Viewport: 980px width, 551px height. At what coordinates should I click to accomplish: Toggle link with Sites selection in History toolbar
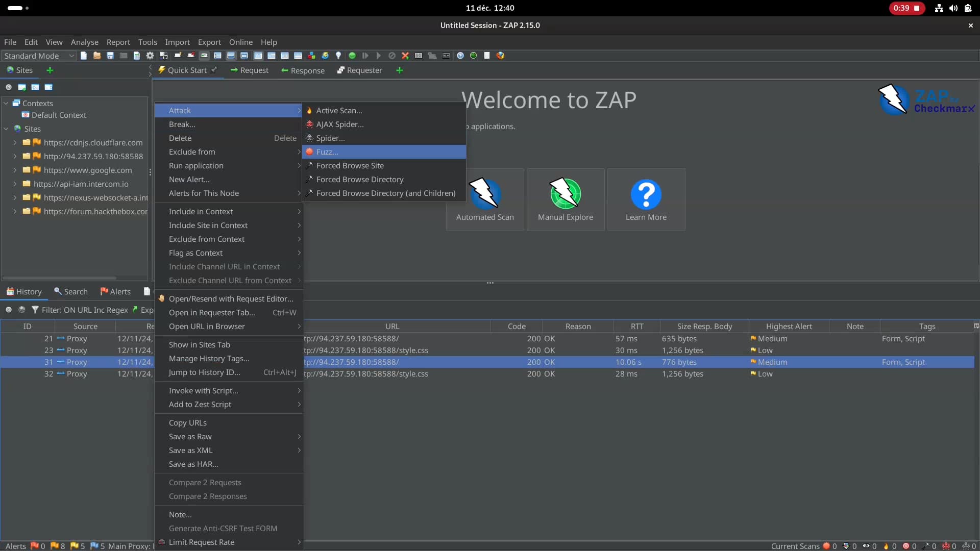pyautogui.click(x=22, y=310)
